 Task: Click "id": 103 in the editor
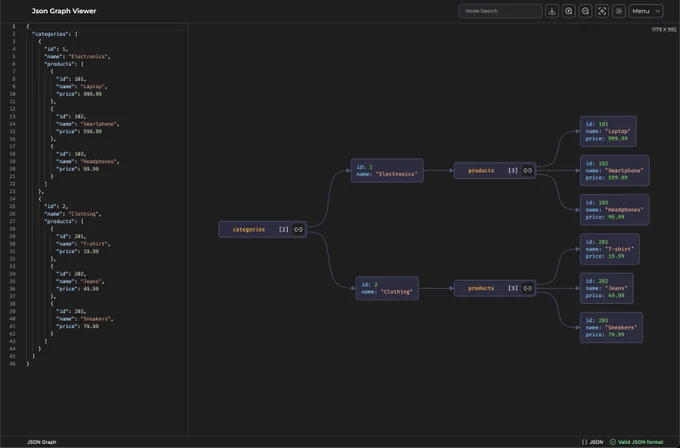click(71, 154)
